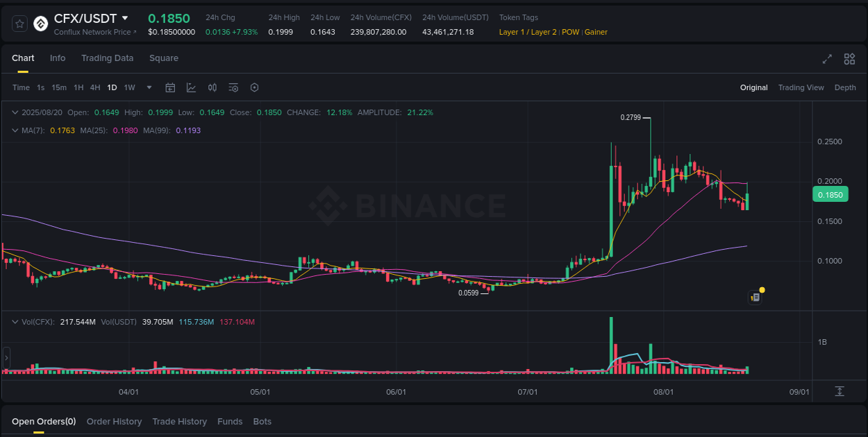Viewport: 868px width, 437px height.
Task: Switch to the Depth view
Action: [845, 87]
